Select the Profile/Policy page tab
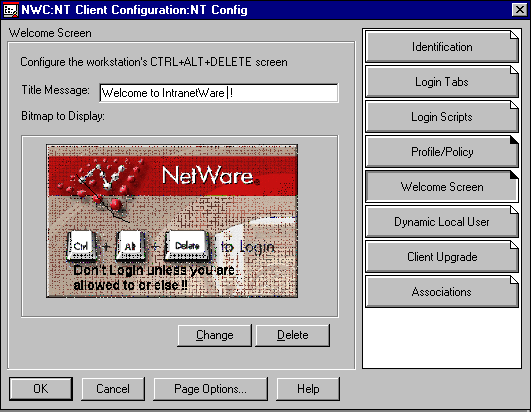531x412 pixels. (x=442, y=152)
